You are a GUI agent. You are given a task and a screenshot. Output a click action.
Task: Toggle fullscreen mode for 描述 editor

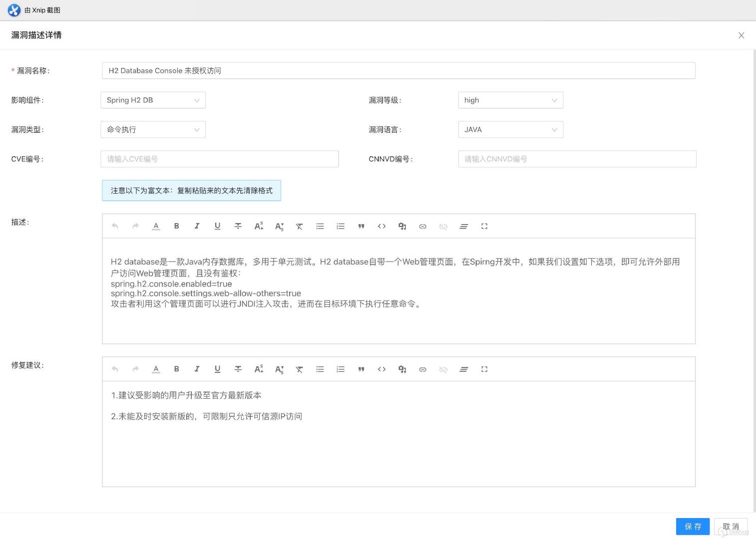tap(484, 226)
